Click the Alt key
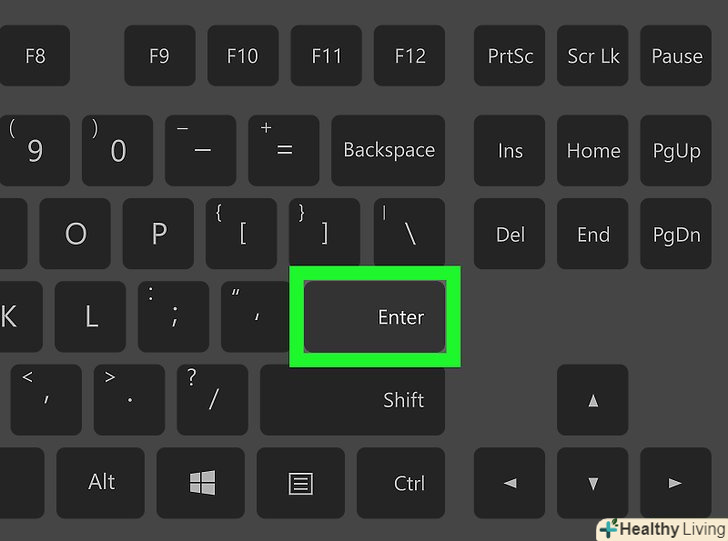The width and height of the screenshot is (728, 541). (100, 482)
